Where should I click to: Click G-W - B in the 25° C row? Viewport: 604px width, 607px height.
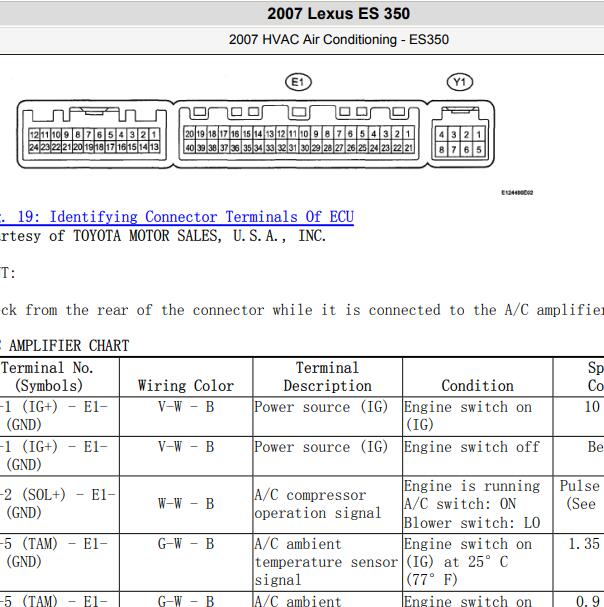pos(186,544)
